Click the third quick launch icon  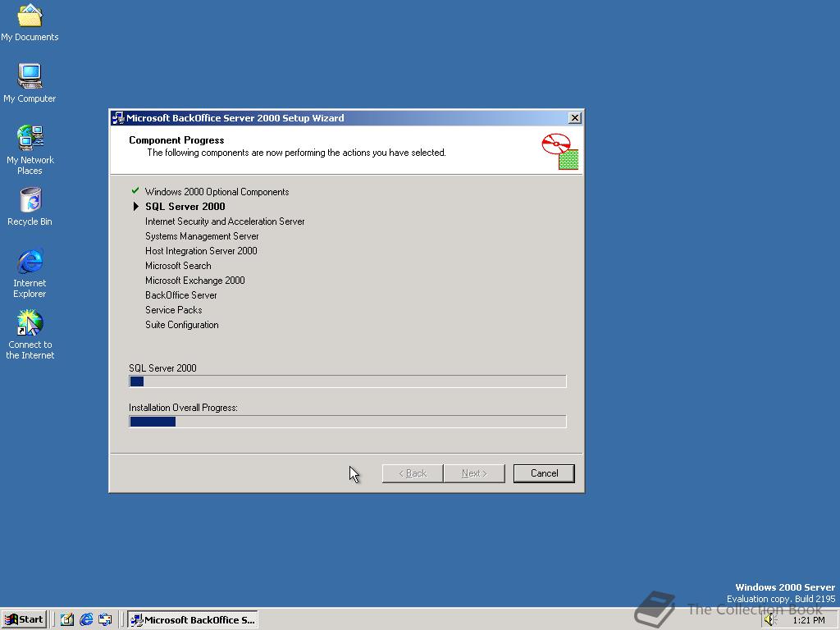point(105,620)
